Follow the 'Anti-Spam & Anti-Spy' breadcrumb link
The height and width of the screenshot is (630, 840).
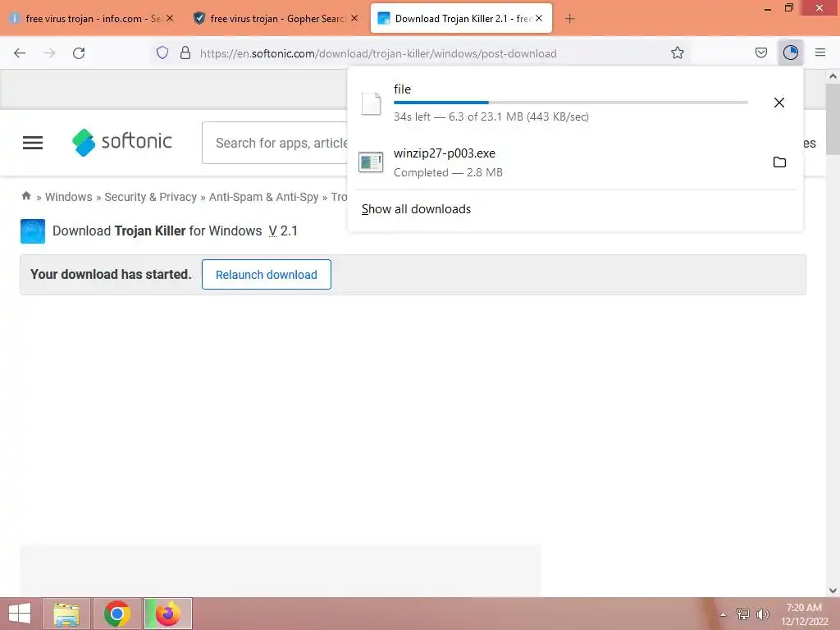263,197
